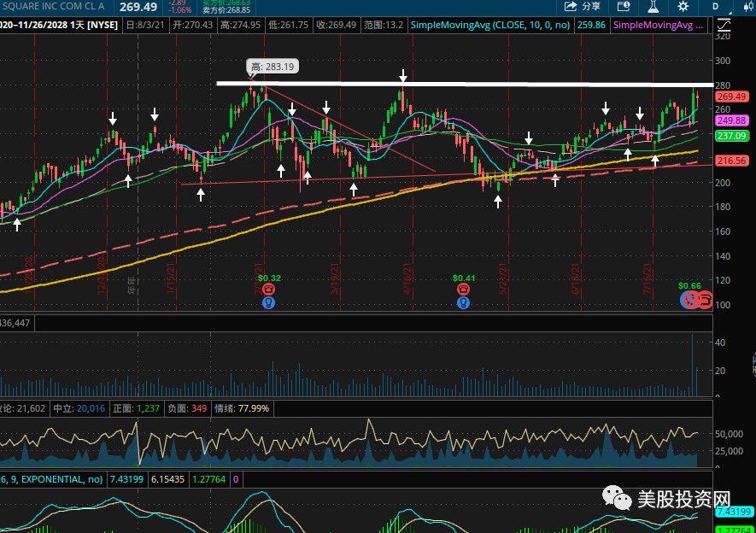
Task: Click the SMA value 259.86
Action: coord(591,25)
